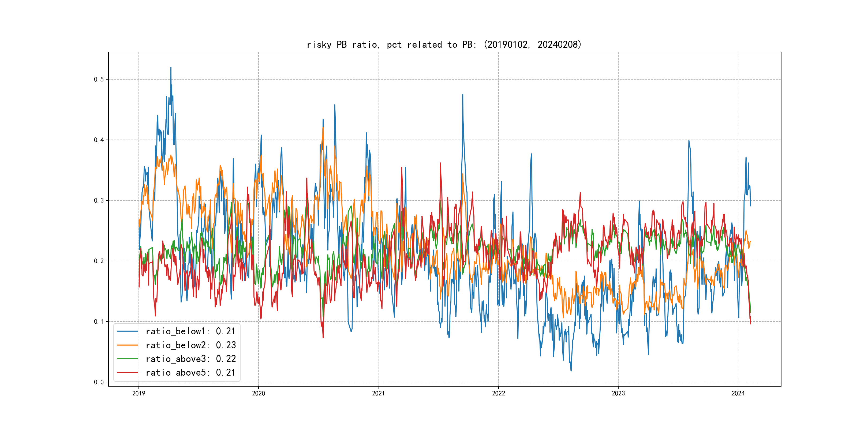Screen dimensions: 868x434
Task: Select the 'ratio_above5: 0.21' legend label
Action: coord(190,372)
